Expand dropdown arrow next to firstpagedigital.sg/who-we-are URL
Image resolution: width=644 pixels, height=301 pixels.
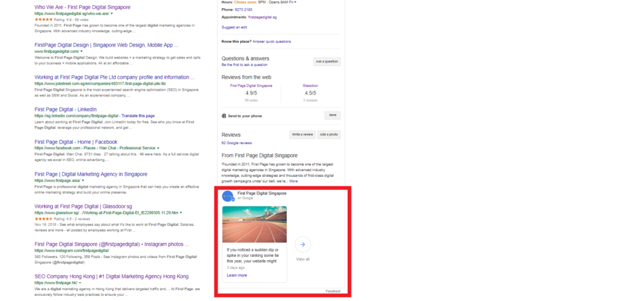[x=112, y=13]
